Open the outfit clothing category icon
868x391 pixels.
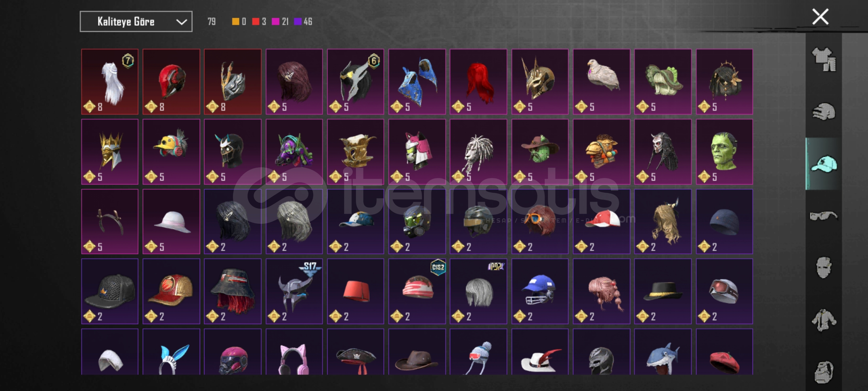pos(824,59)
